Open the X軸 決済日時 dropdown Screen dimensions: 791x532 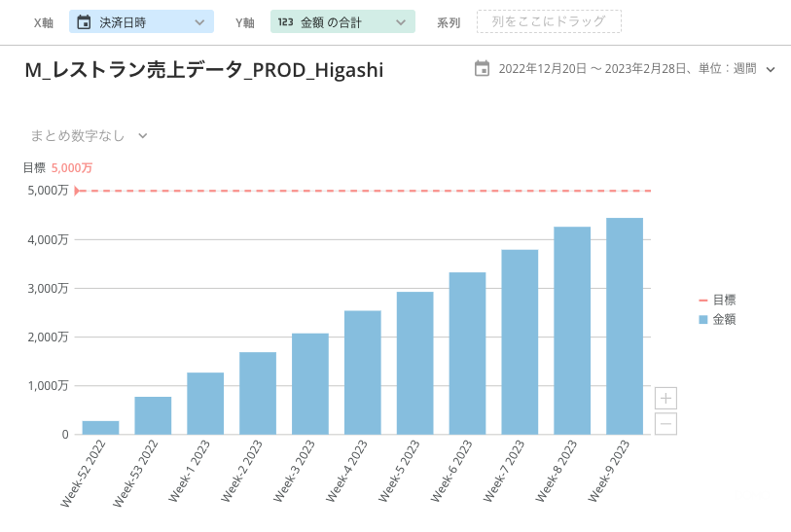141,21
